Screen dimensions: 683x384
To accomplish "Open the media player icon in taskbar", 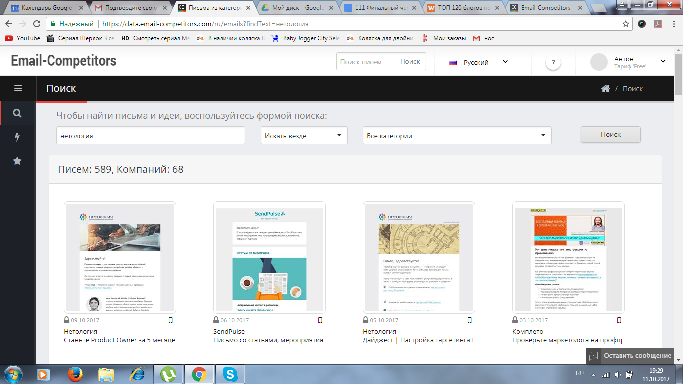I will (43, 374).
